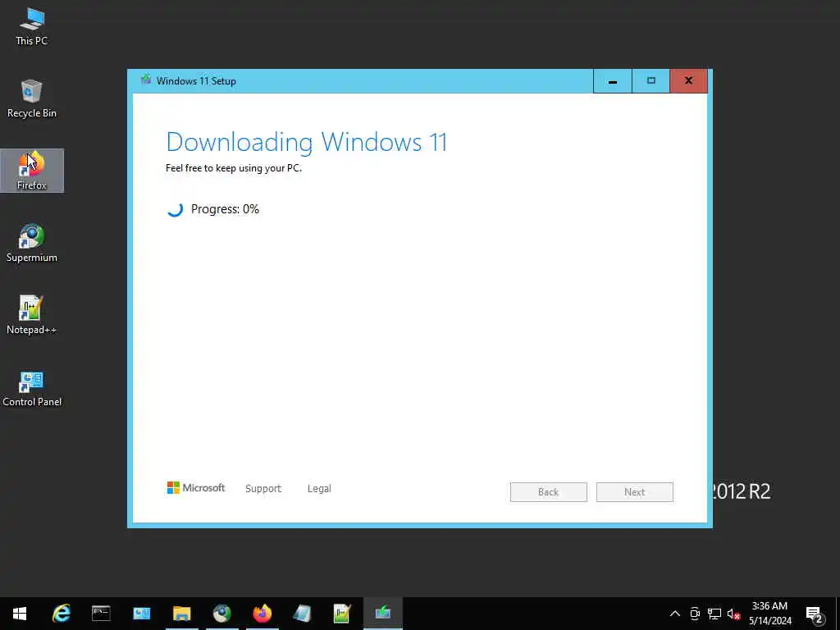Open the Support link in Setup
840x630 pixels.
click(263, 489)
